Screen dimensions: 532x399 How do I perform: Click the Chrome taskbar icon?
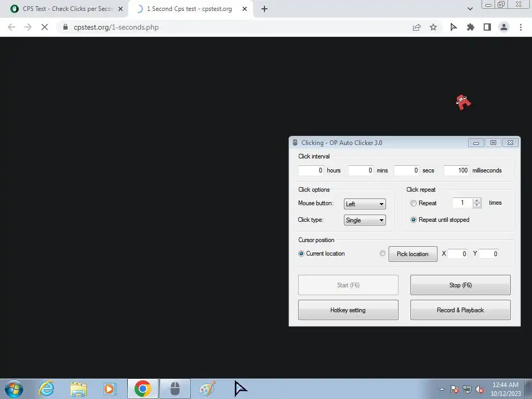(x=142, y=389)
